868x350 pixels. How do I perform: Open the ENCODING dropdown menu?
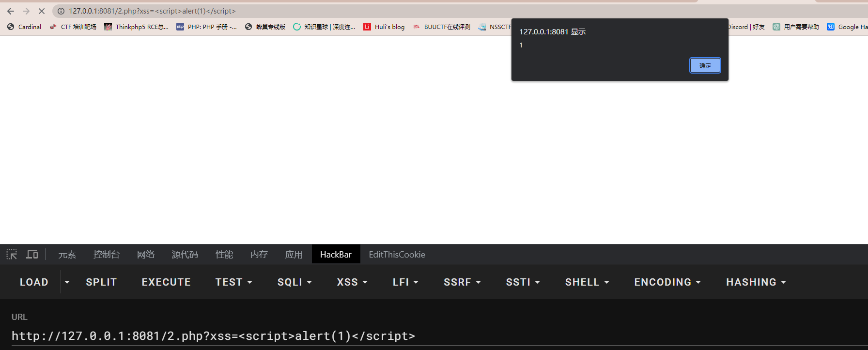tap(667, 282)
